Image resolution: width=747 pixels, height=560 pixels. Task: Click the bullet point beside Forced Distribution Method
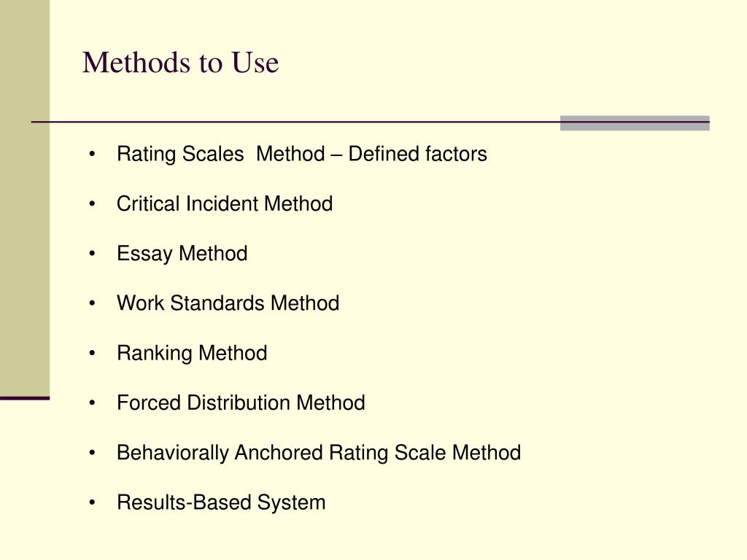coord(93,404)
